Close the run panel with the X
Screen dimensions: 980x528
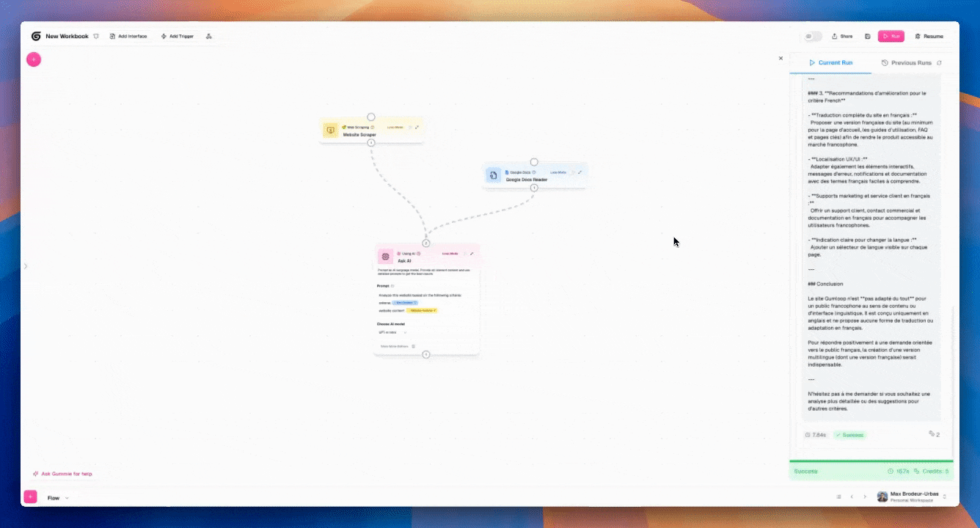click(x=780, y=58)
